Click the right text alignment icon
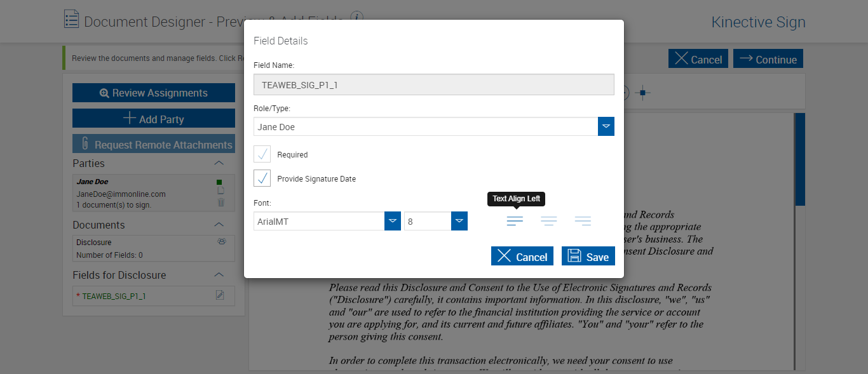The image size is (868, 374). click(583, 221)
